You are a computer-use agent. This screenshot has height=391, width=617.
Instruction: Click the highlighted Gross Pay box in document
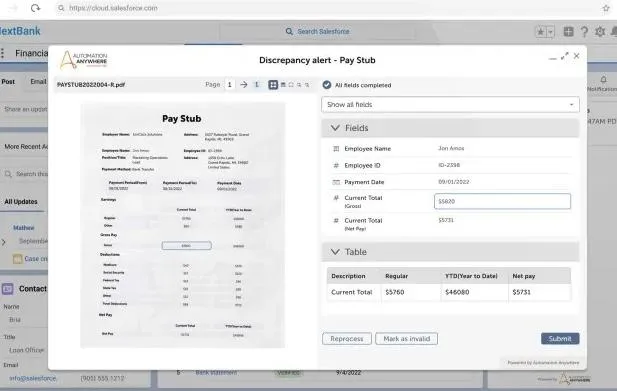[187, 245]
